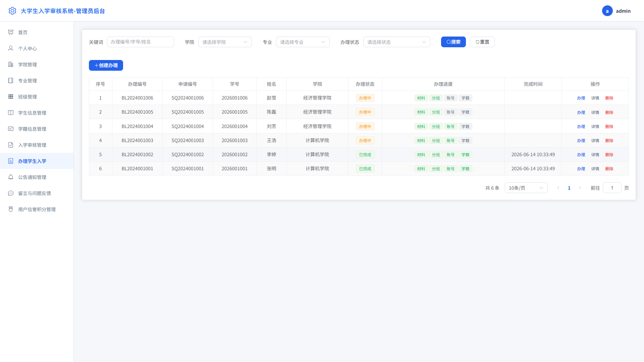
Task: Click the admin avatar circle
Action: point(607,11)
